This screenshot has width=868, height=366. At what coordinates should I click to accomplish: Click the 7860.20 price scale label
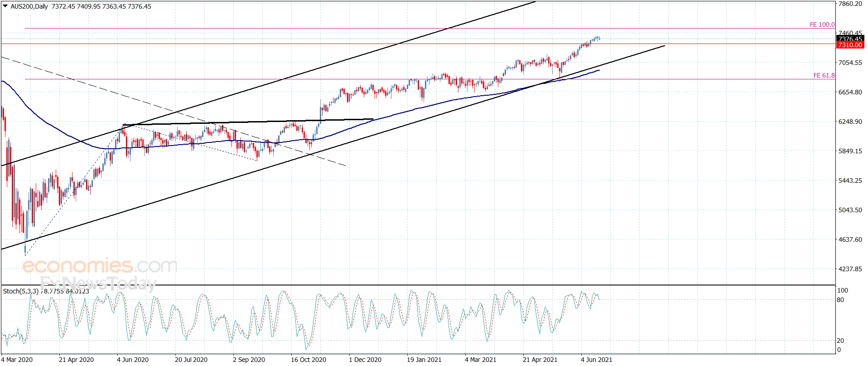pyautogui.click(x=850, y=4)
